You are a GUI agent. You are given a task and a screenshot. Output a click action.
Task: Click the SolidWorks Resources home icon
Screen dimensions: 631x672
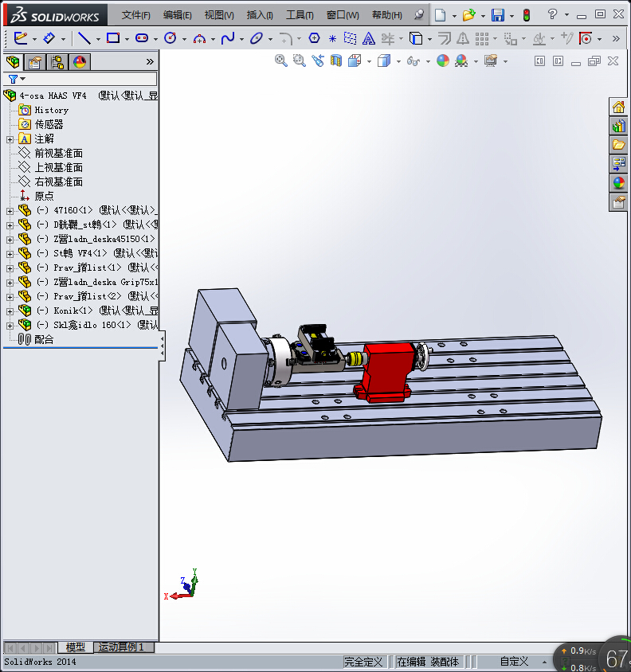pos(618,107)
